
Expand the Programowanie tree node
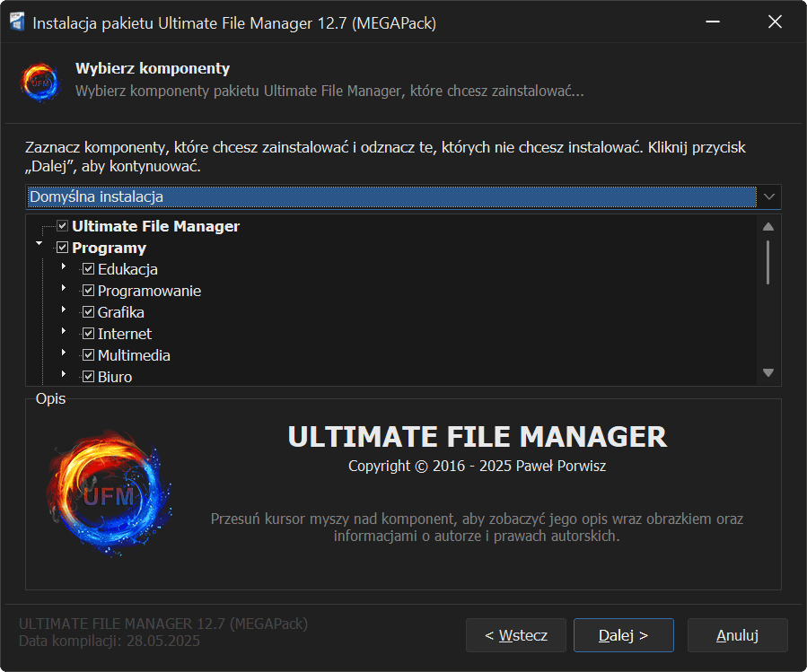[x=64, y=289]
